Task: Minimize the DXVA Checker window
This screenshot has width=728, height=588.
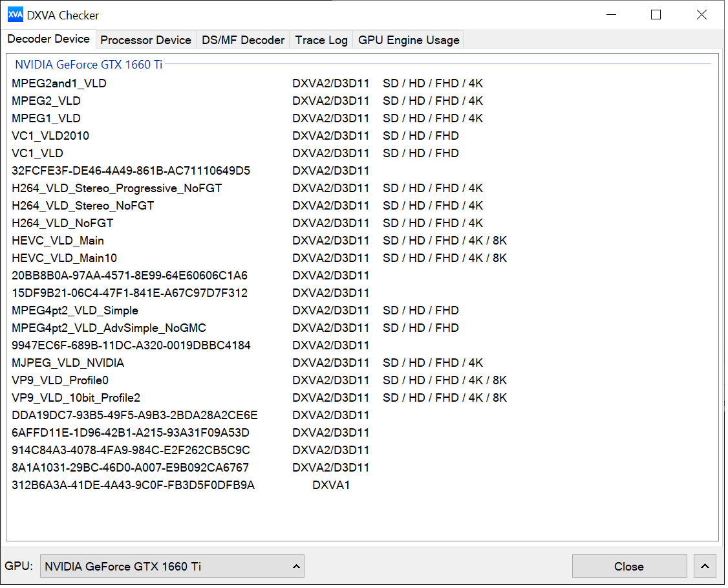Action: pos(612,15)
